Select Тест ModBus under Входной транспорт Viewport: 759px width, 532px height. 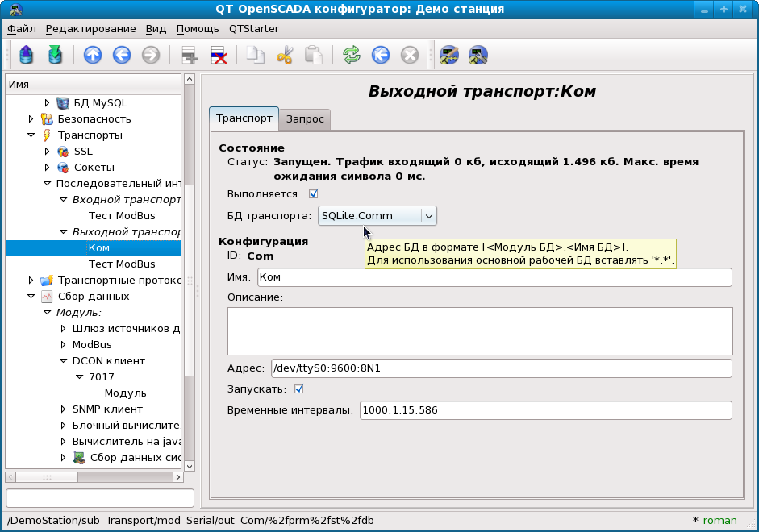pos(122,216)
